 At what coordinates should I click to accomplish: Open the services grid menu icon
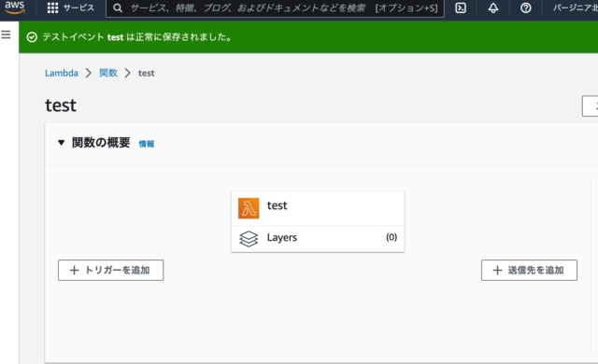[x=52, y=8]
